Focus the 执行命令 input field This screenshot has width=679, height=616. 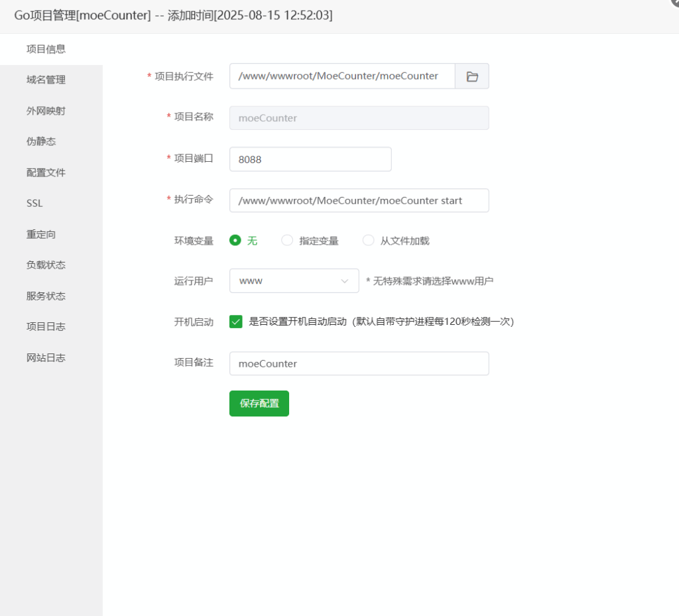pyautogui.click(x=359, y=200)
